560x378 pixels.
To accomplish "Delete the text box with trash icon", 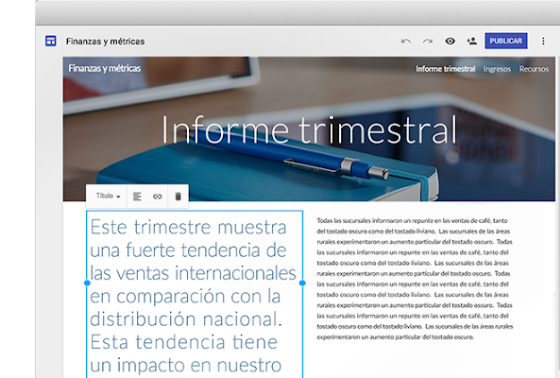I will pos(178,196).
